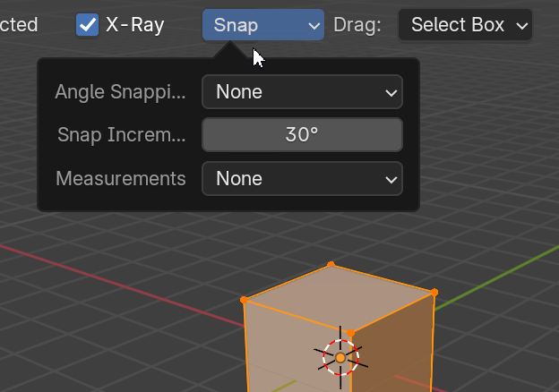This screenshot has width=559, height=392.
Task: Click the partially visible 'cted' header option
Action: (19, 25)
